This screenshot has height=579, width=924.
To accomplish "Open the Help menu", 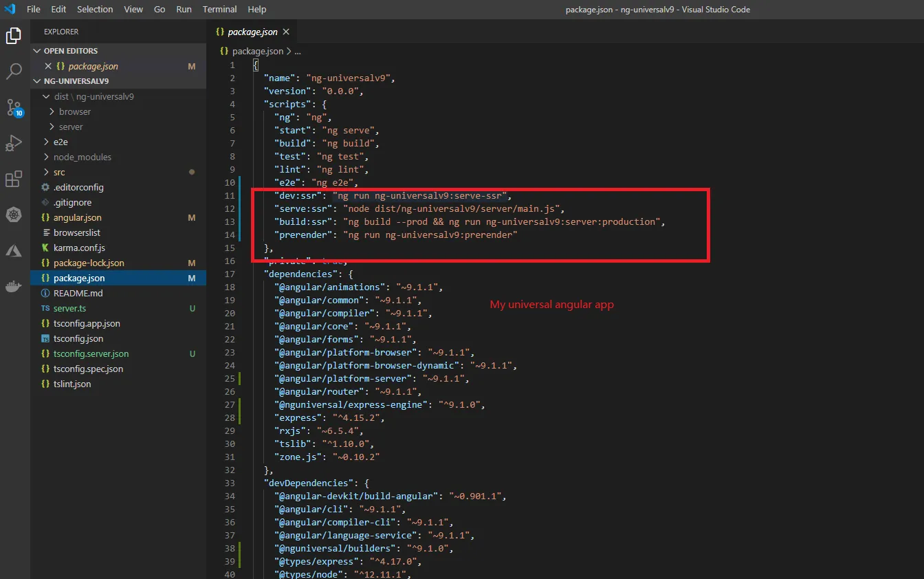I will (x=256, y=10).
